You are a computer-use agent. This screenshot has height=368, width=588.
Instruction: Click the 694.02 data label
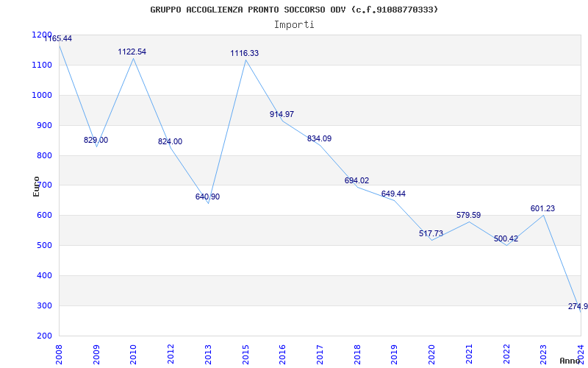point(356,180)
